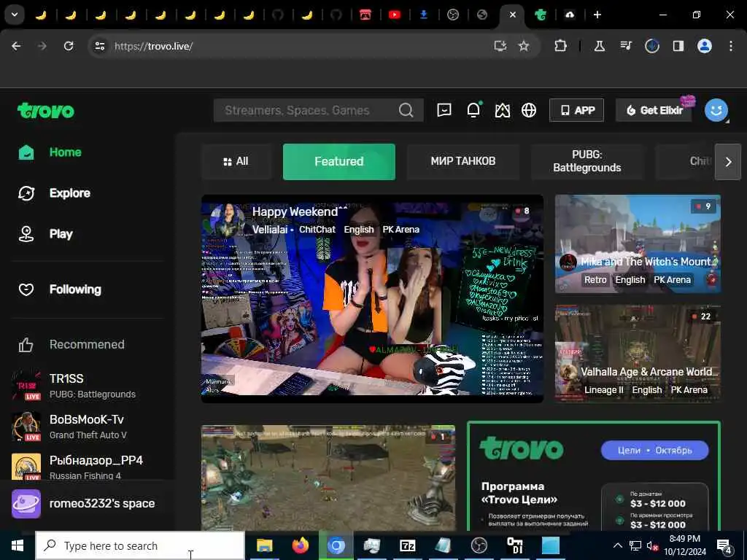747x560 pixels.
Task: Switch to the Trovo tab in tab strip
Action: (541, 15)
